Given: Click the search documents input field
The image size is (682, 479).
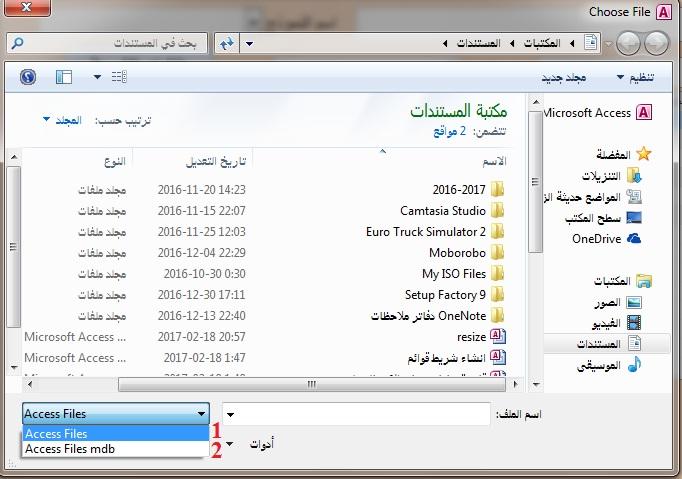Looking at the screenshot, I should [107, 43].
